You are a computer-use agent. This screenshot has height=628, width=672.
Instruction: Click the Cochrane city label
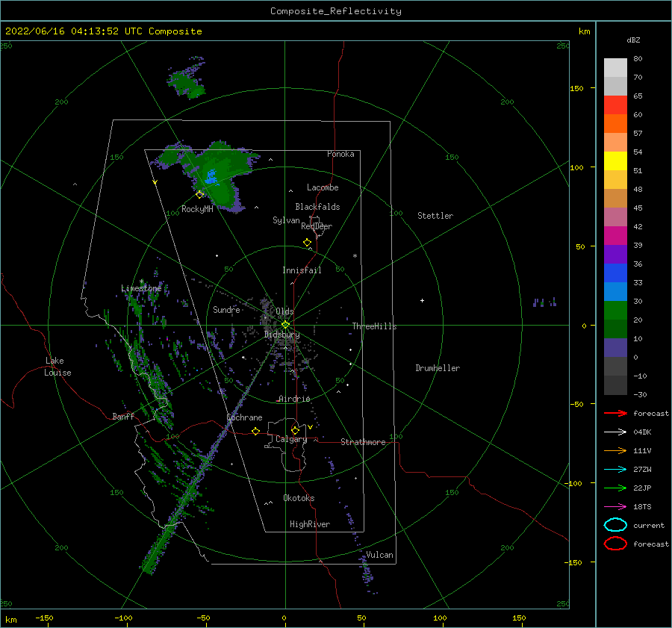click(x=244, y=417)
